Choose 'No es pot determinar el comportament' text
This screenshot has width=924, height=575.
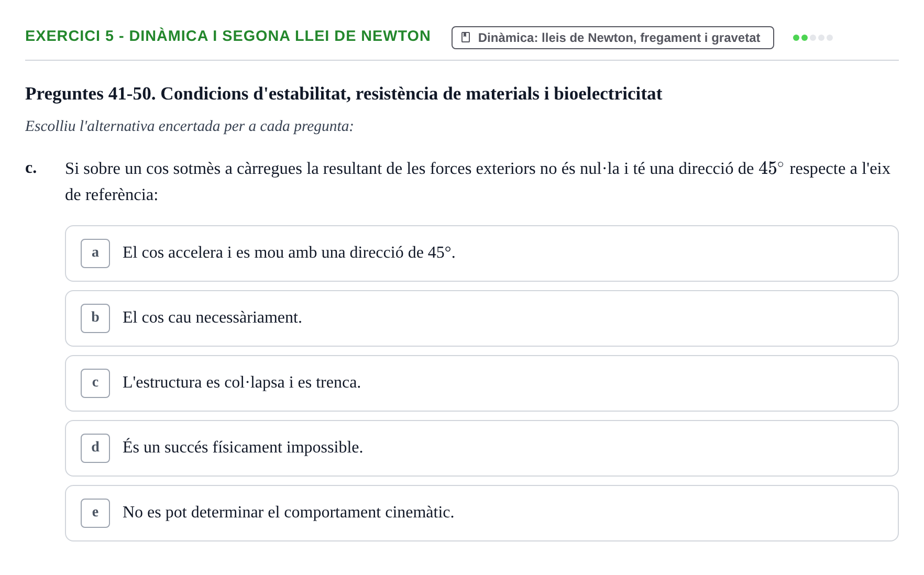point(288,512)
